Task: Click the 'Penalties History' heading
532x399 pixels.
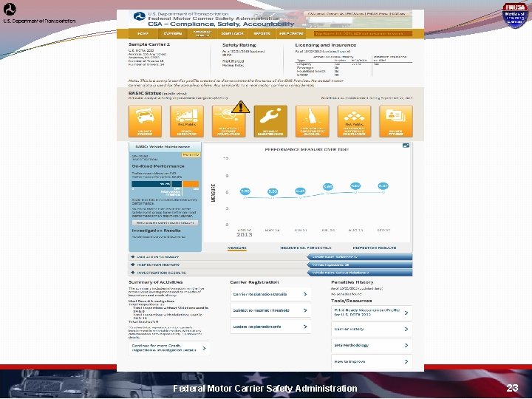Action: tap(352, 282)
